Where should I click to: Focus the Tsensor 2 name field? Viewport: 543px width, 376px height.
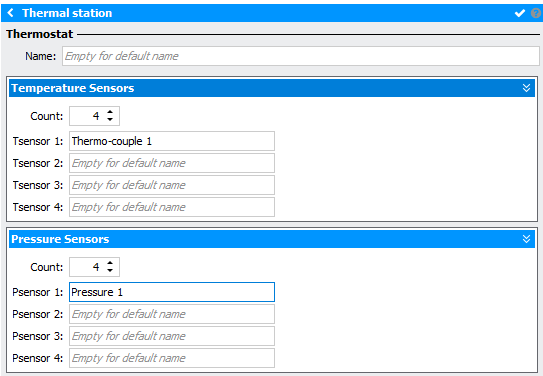pos(172,163)
